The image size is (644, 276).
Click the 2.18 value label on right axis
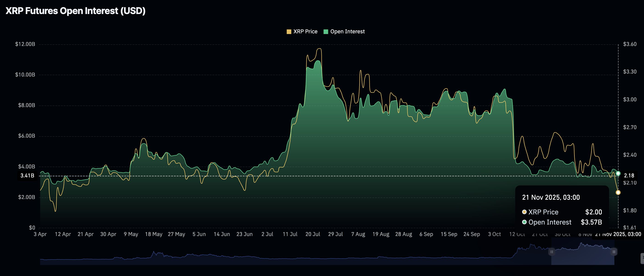pyautogui.click(x=629, y=176)
